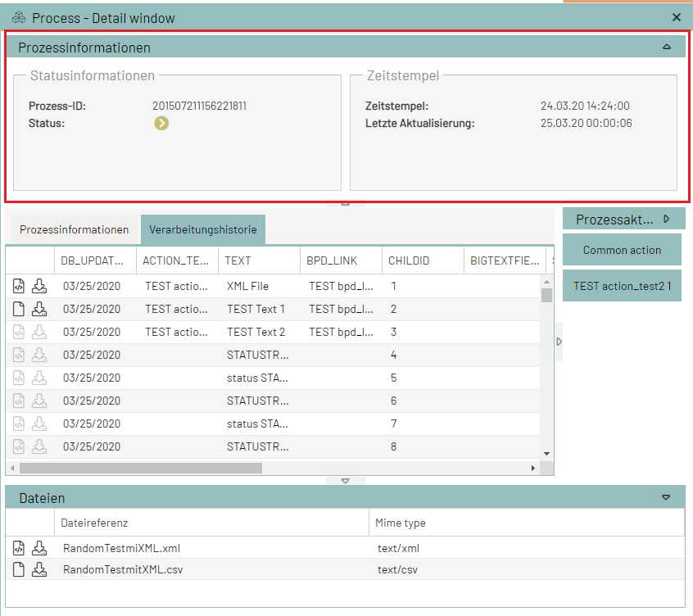The image size is (693, 616).
Task: Click the horizontal scrollbar of history table
Action: [x=140, y=469]
